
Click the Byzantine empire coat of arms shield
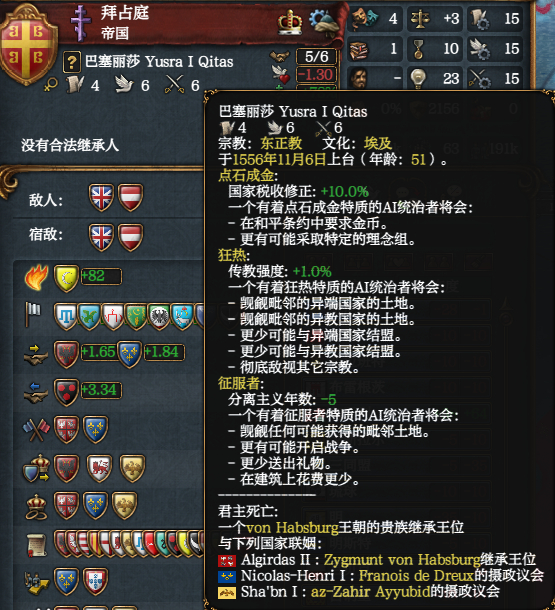[27, 45]
